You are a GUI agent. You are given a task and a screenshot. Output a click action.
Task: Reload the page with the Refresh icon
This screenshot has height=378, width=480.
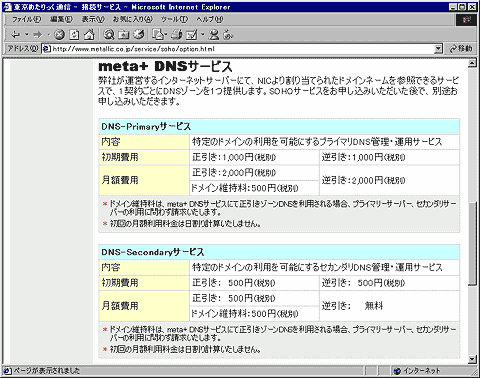click(x=74, y=35)
